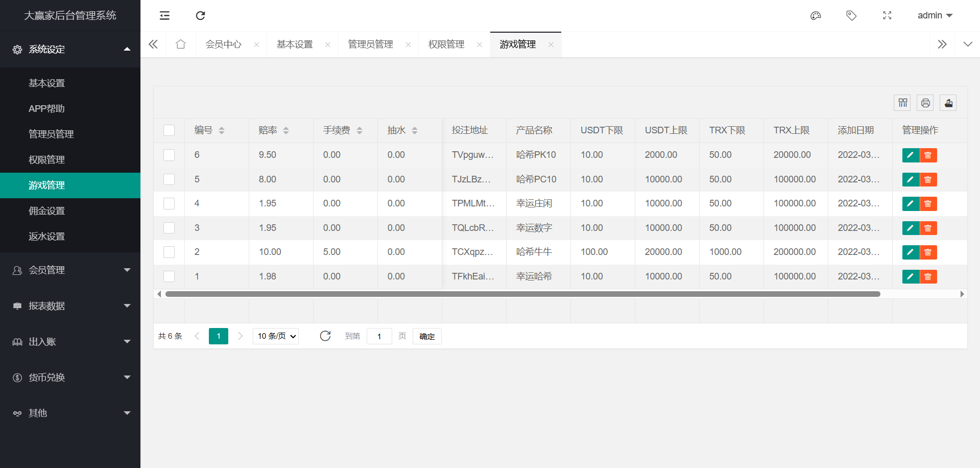Toggle fullscreen mode icon
The image size is (980, 468).
887,15
